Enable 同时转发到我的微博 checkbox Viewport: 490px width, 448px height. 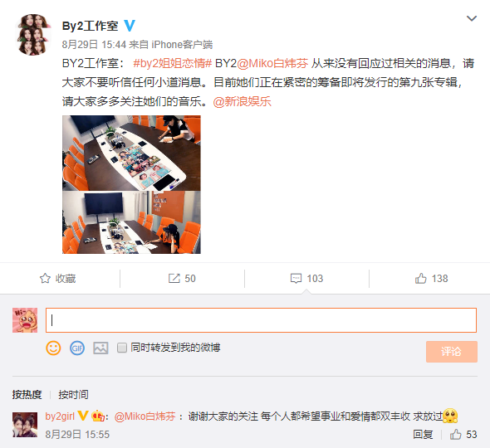click(121, 348)
